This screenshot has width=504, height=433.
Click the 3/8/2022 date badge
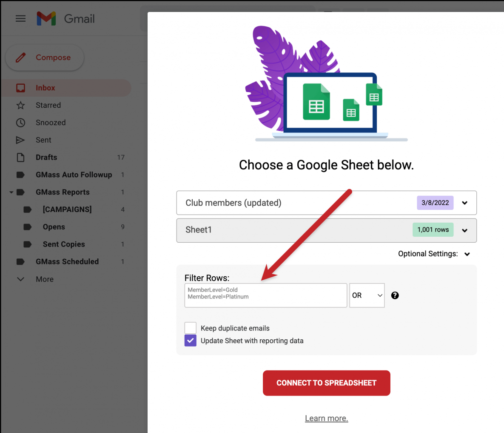click(x=435, y=203)
